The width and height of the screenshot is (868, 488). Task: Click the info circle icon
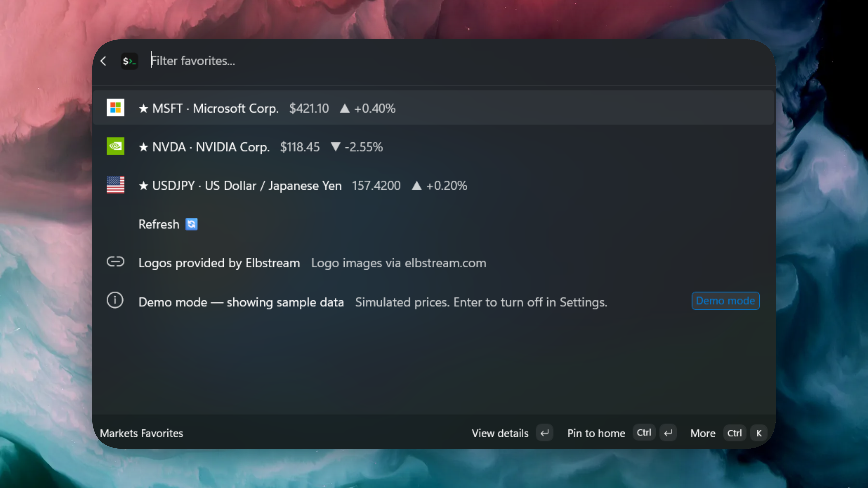(x=115, y=300)
